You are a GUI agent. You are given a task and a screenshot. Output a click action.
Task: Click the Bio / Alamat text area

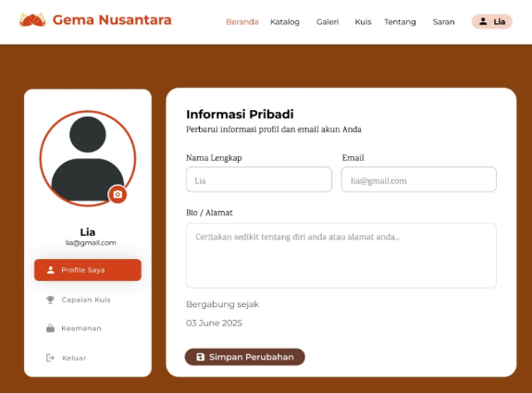(x=341, y=255)
